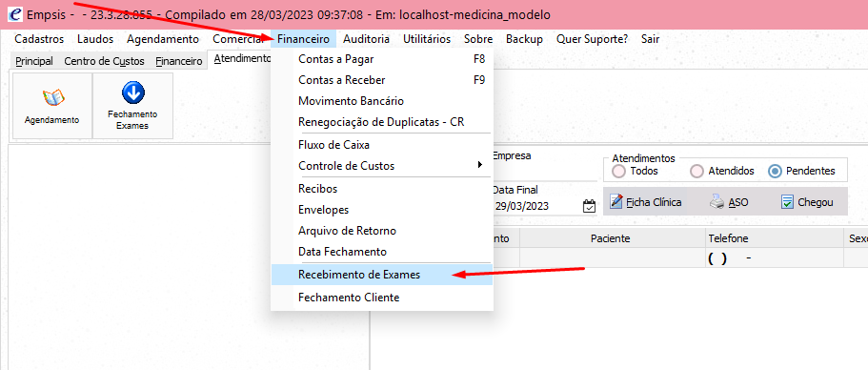
Task: Click the Empsis app logo icon
Action: [x=16, y=15]
